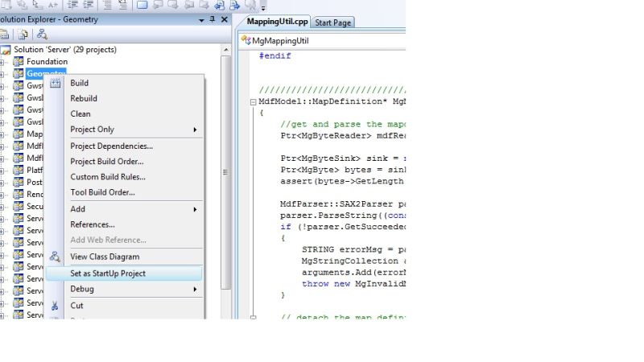Select the Map project row in tree
This screenshot has width=644, height=362.
click(35, 134)
